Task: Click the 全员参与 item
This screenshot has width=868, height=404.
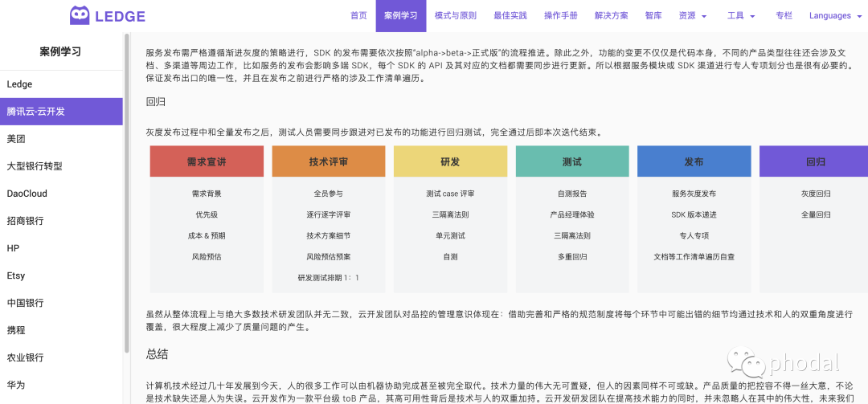Action: [x=328, y=194]
